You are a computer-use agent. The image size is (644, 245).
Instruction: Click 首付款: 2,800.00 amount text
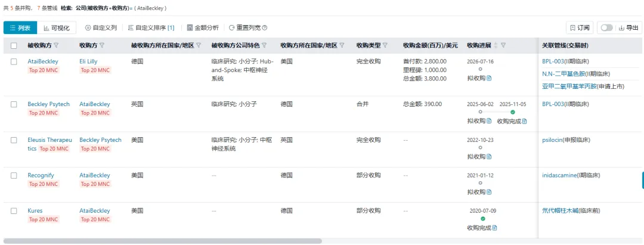coord(425,61)
